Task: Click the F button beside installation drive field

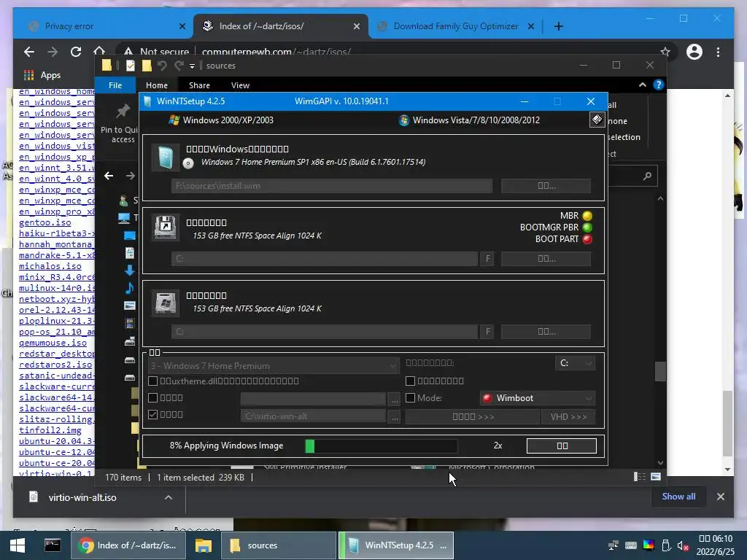Action: click(487, 332)
